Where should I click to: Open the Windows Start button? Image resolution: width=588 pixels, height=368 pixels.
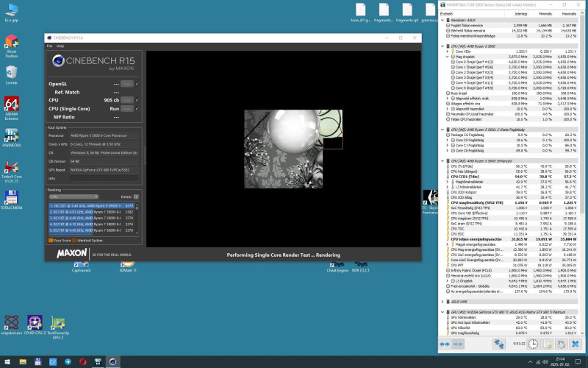point(7,361)
